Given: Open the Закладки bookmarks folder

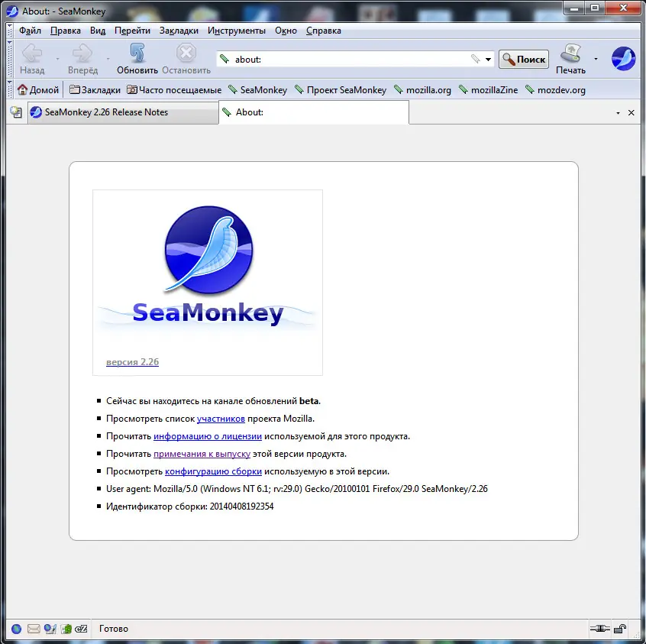Looking at the screenshot, I should tap(95, 90).
